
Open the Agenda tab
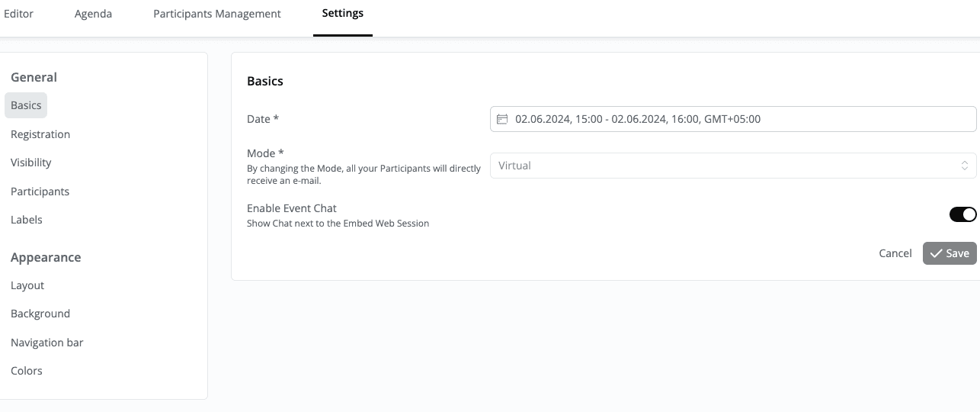click(93, 14)
